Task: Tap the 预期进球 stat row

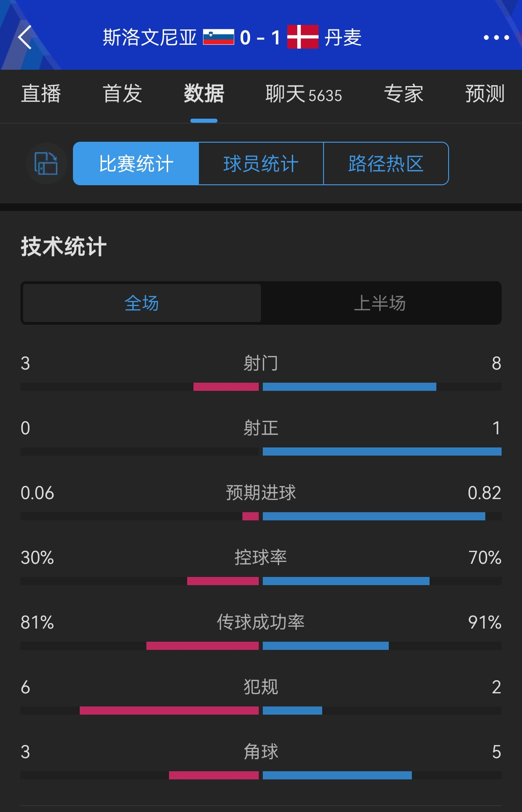Action: pyautogui.click(x=261, y=502)
